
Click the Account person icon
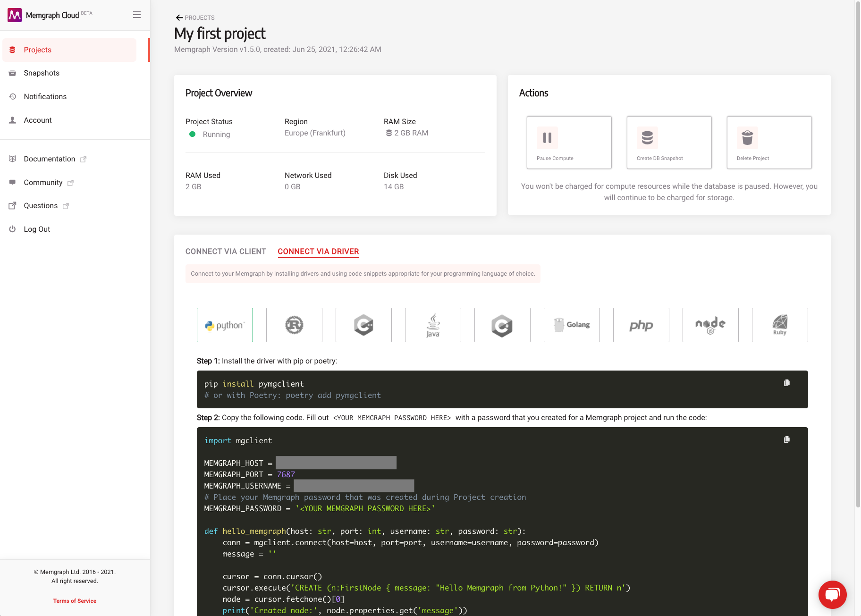(13, 120)
